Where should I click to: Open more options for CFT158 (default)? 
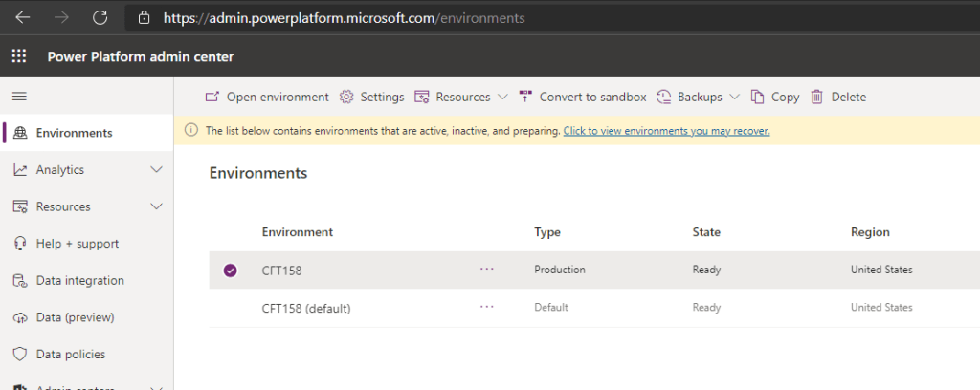click(487, 307)
